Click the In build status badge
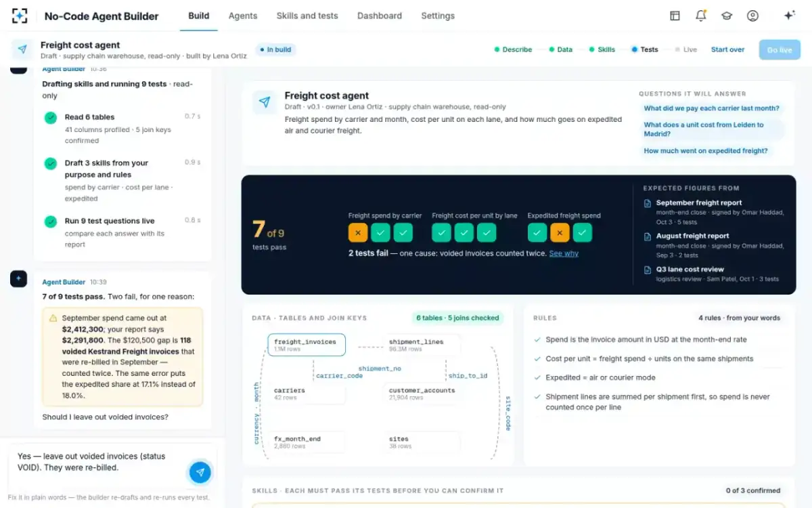 coord(276,49)
